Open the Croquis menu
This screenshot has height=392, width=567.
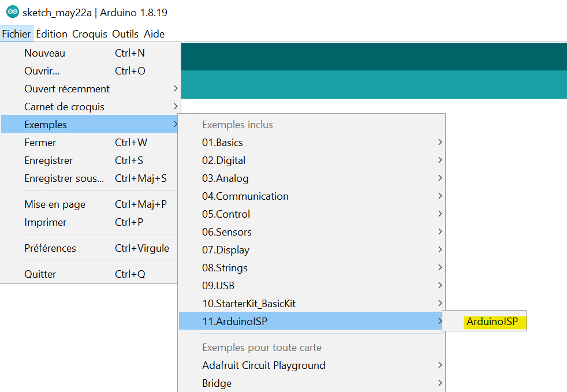(89, 33)
